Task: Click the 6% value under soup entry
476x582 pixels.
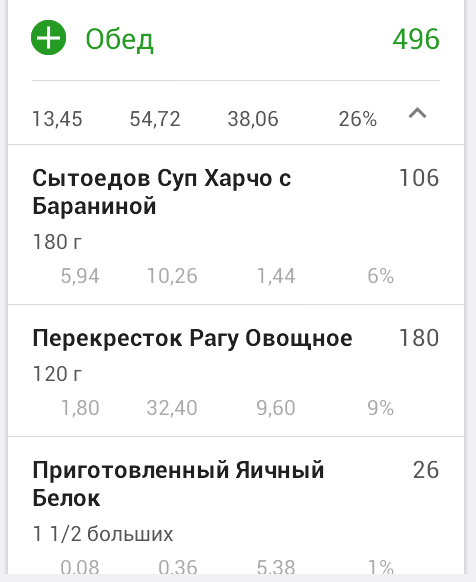Action: pyautogui.click(x=381, y=276)
